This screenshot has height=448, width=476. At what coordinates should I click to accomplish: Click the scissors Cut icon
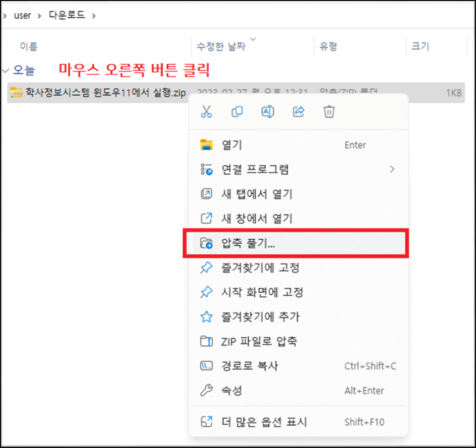point(207,111)
